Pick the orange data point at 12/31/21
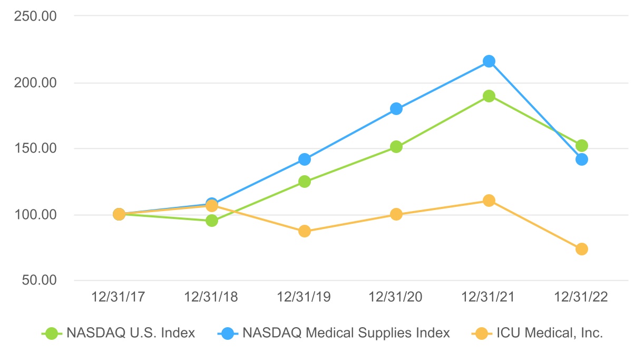 489,201
